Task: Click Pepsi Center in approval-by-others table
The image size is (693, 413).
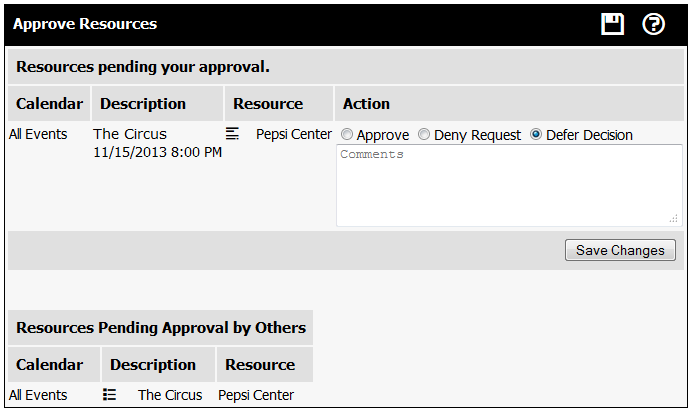Action: pos(256,395)
